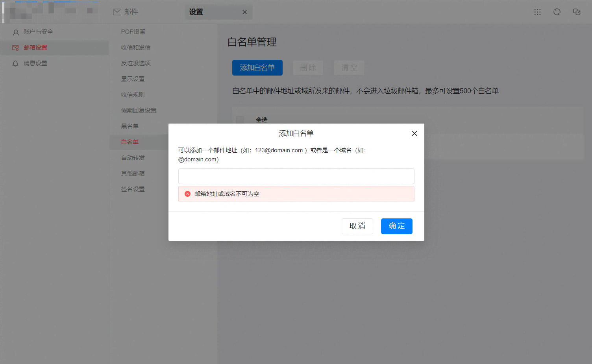Click 取消 to cancel dialog
The width and height of the screenshot is (592, 364).
click(x=357, y=226)
